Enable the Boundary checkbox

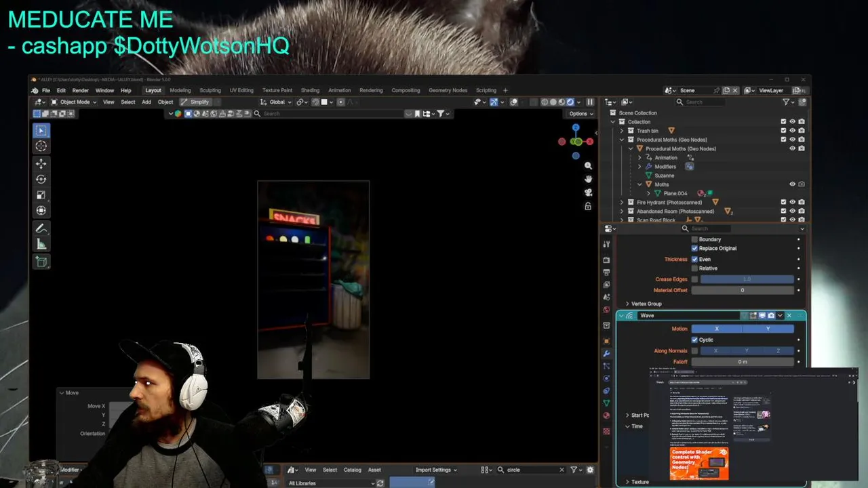[x=694, y=239]
